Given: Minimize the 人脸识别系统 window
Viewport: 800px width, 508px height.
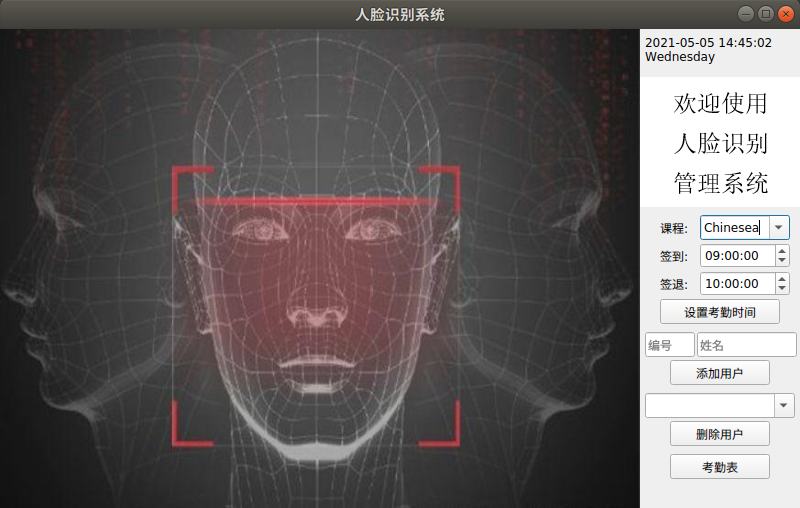Looking at the screenshot, I should coord(746,14).
